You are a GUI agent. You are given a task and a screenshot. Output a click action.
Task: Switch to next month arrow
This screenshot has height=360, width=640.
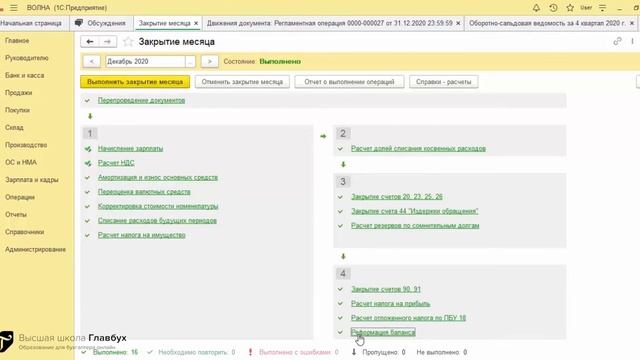coord(210,62)
